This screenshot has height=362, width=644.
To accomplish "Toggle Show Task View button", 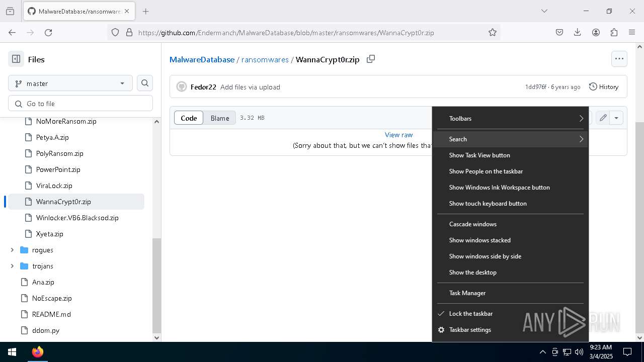I will click(x=510, y=155).
